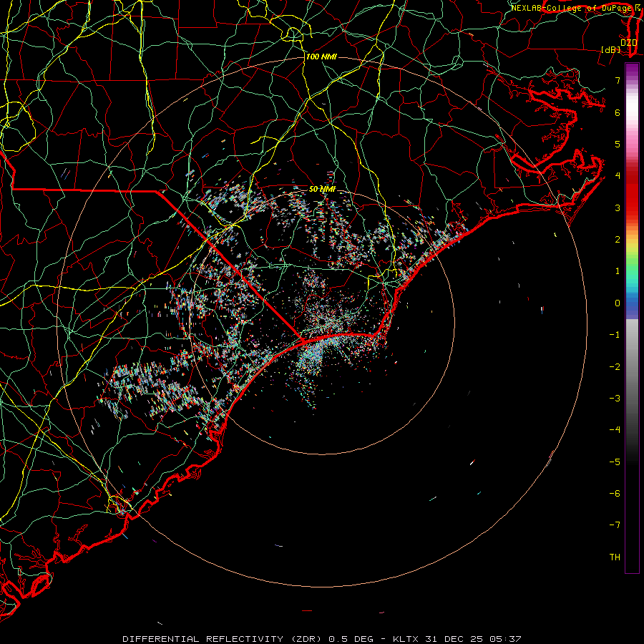Click the "-1" value on the dB scale

coord(615,335)
